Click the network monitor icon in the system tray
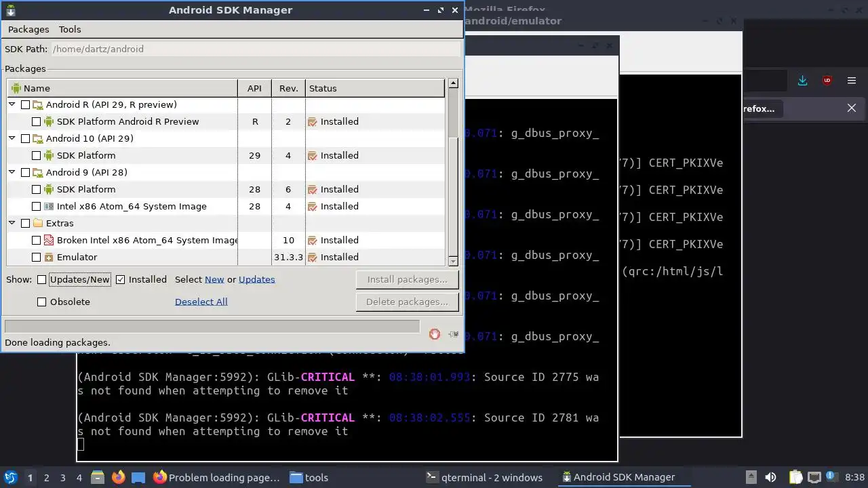 [x=814, y=477]
